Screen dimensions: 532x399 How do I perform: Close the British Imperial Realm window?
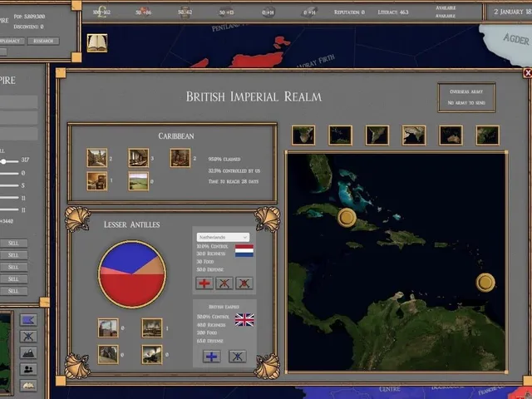528,72
